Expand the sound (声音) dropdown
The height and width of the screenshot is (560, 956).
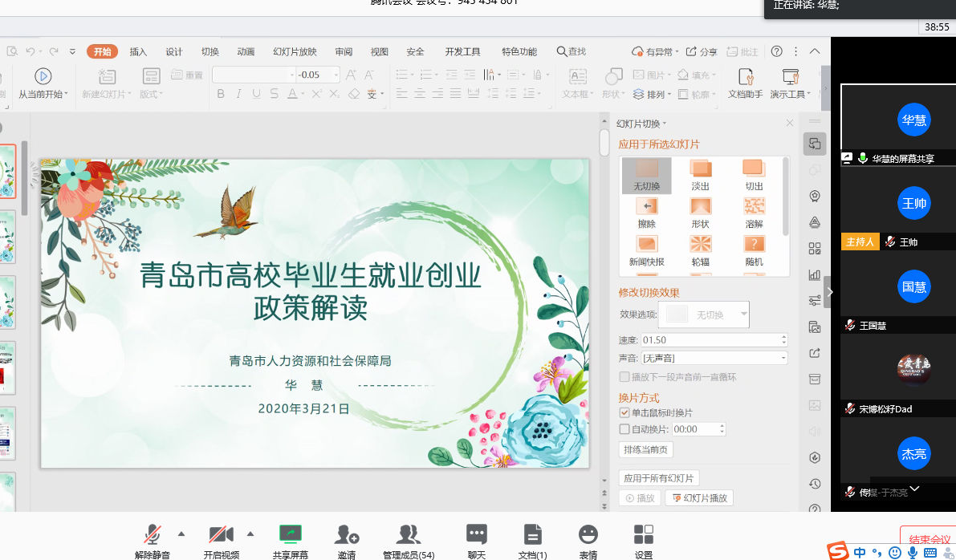tap(783, 358)
